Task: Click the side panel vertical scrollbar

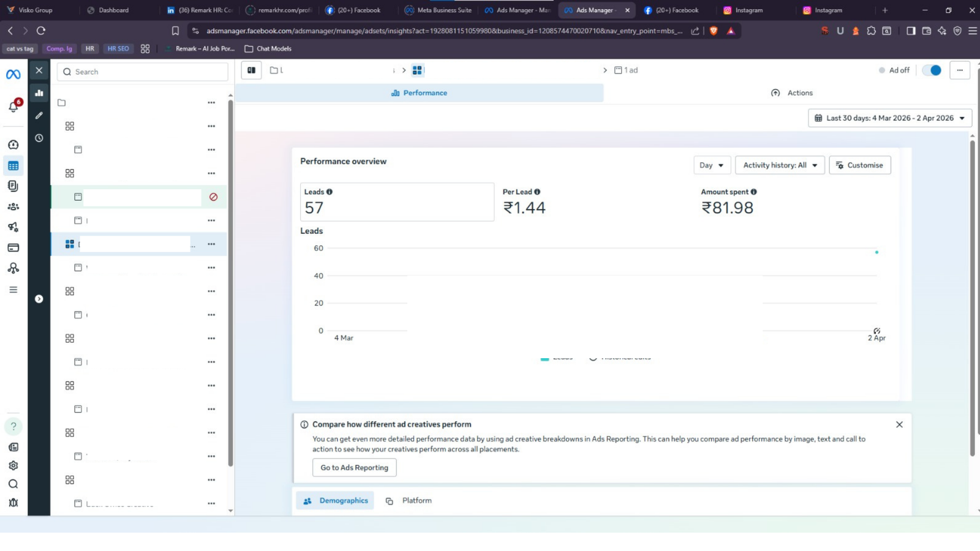Action: point(230,282)
